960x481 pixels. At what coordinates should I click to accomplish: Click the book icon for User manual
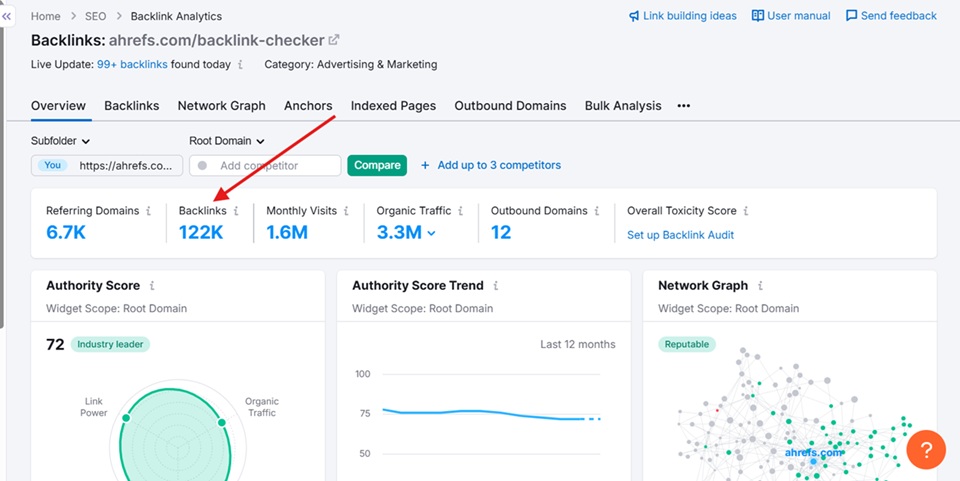tap(758, 16)
